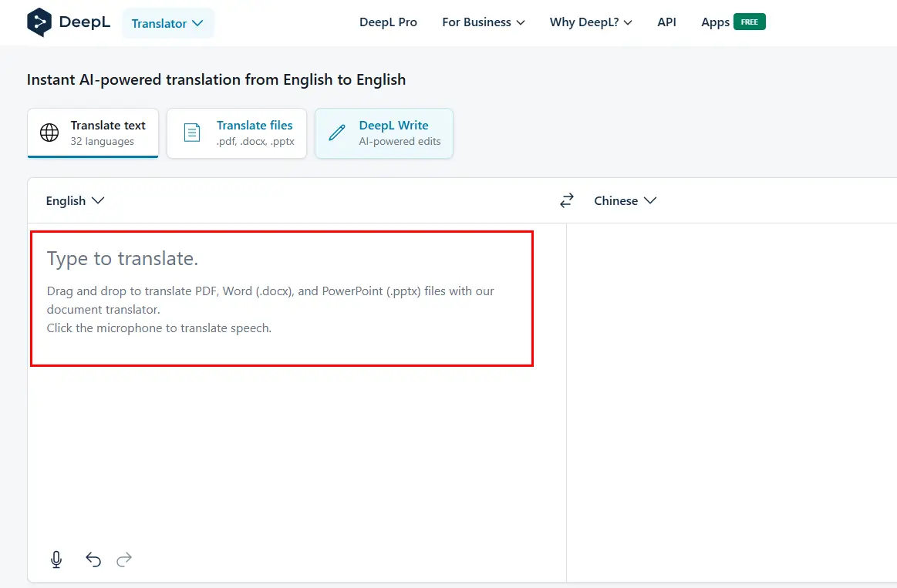This screenshot has height=588, width=897.
Task: Click the green FREE badge
Action: click(750, 22)
